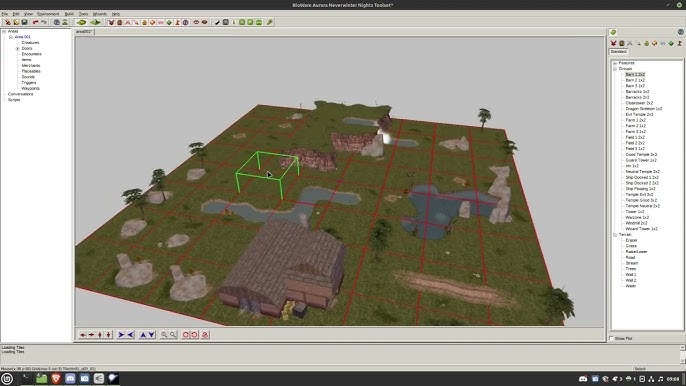Choose Windmill 2x2 group
The width and height of the screenshot is (686, 386).
636,223
